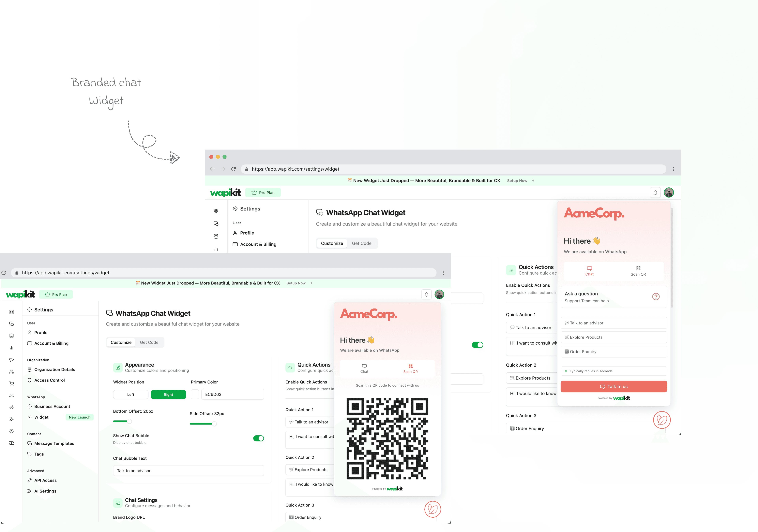This screenshot has width=758, height=532.
Task: Click Setup Now link in front window banner
Action: tap(299, 283)
